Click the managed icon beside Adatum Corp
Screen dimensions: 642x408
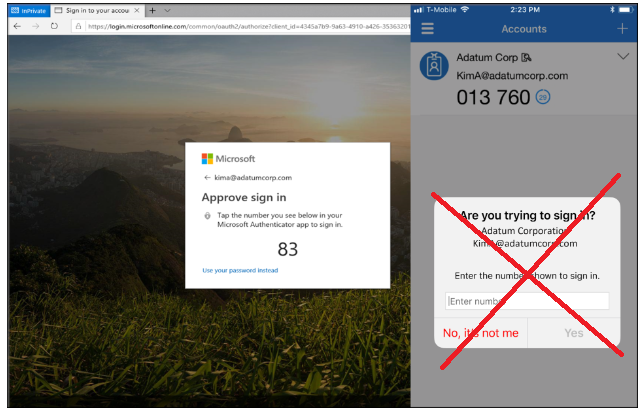point(526,58)
